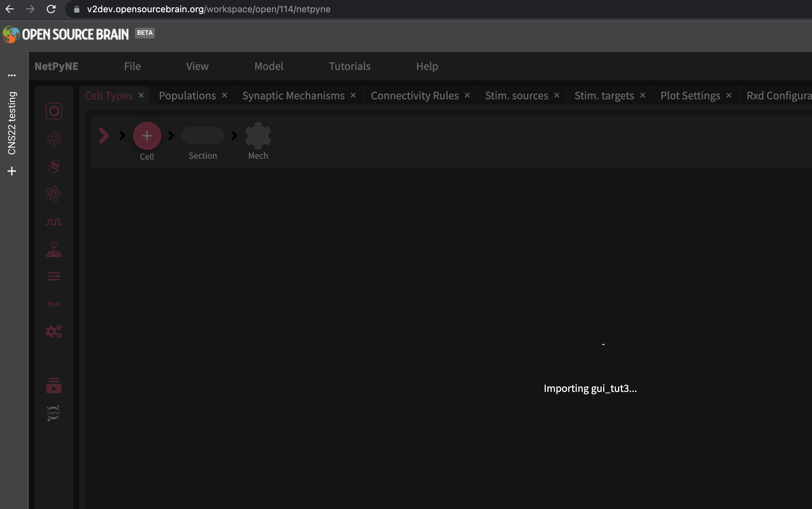This screenshot has width=812, height=509.
Task: Expand the large red chevron breadcrumb
Action: tap(104, 136)
